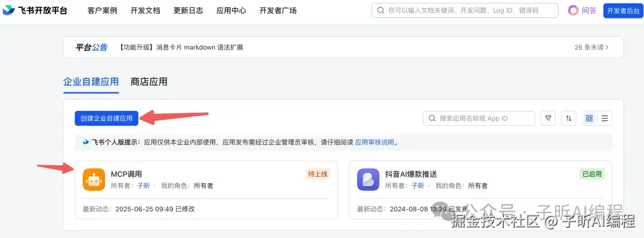
Task: View the 26 条未读 announcements
Action: 592,47
